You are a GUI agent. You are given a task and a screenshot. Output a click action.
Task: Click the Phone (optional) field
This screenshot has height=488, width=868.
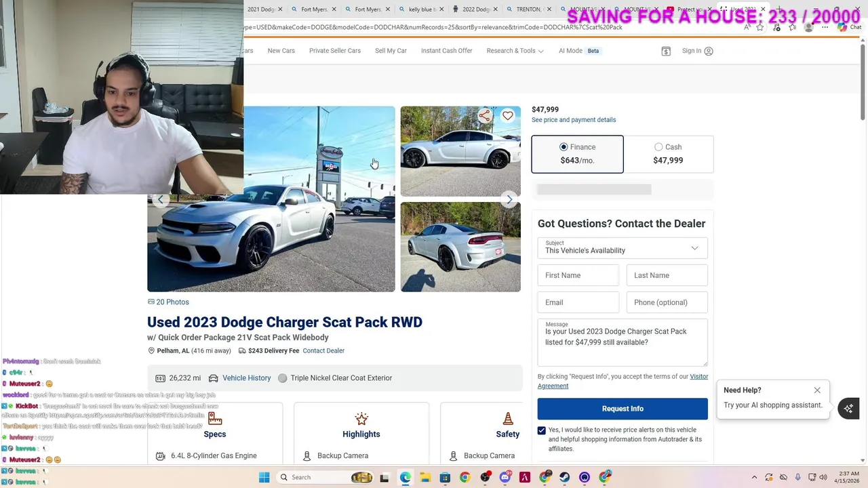pyautogui.click(x=667, y=302)
